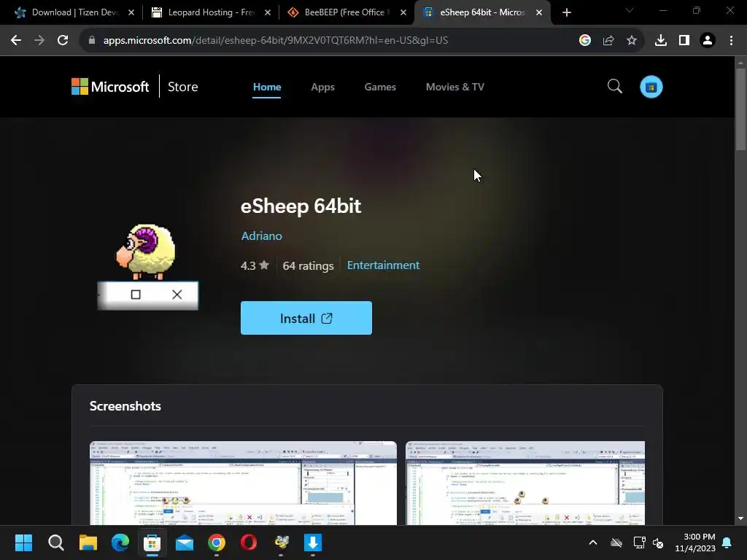This screenshot has height=560, width=747.
Task: Open the Google icon in address bar
Action: point(585,41)
